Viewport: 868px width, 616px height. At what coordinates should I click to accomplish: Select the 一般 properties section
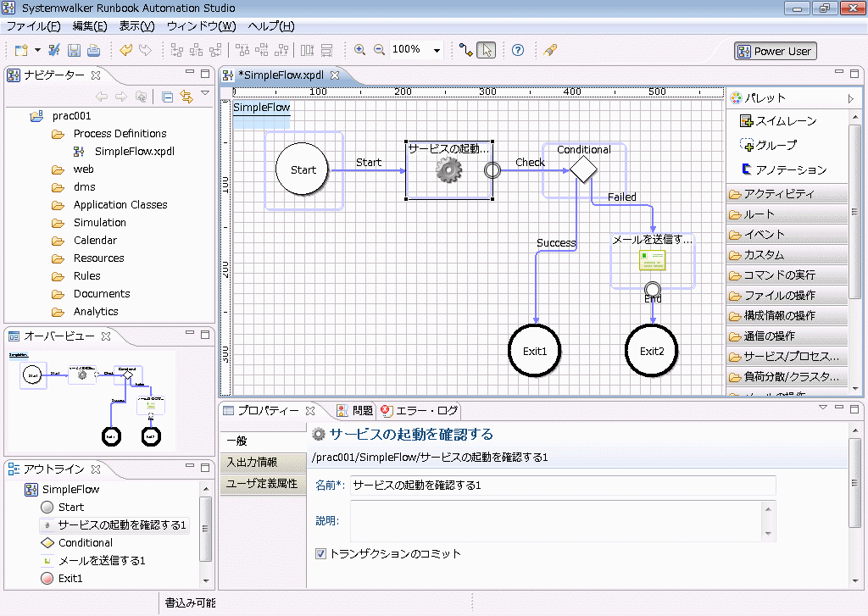coord(263,441)
